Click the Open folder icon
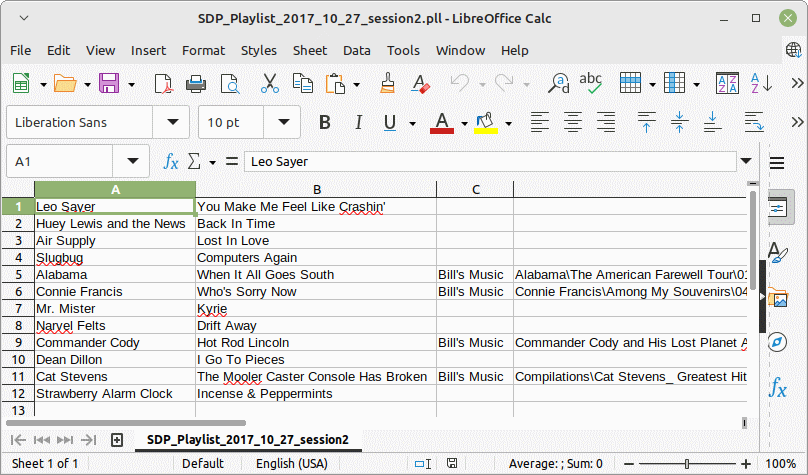 [65, 83]
